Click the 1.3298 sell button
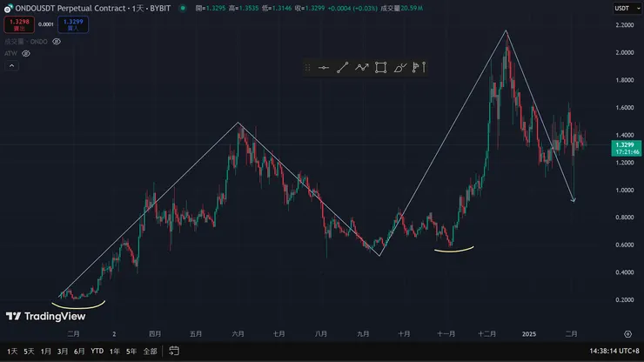This screenshot has height=362, width=644. point(19,24)
